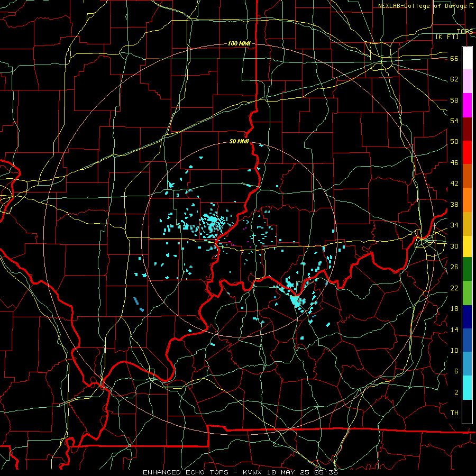Click the 50 NMI range ring label
This screenshot has width=476, height=476.
(239, 141)
